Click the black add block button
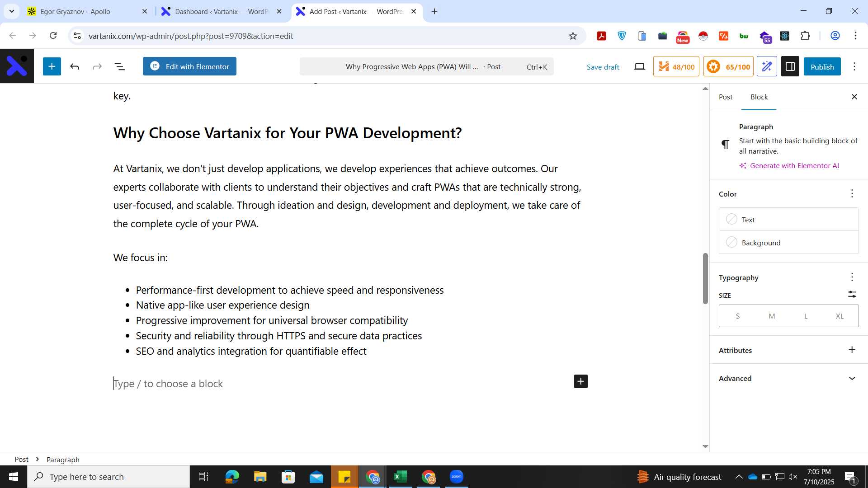868x488 pixels. point(581,381)
